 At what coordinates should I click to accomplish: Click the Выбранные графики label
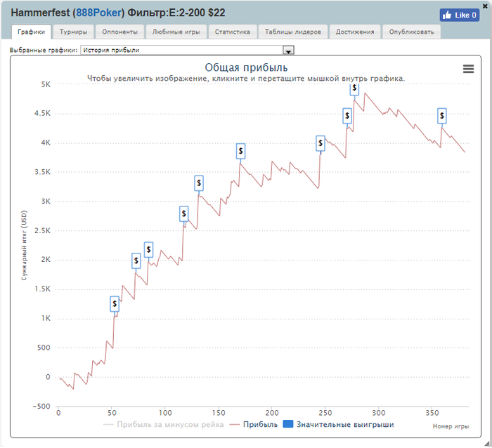[44, 50]
